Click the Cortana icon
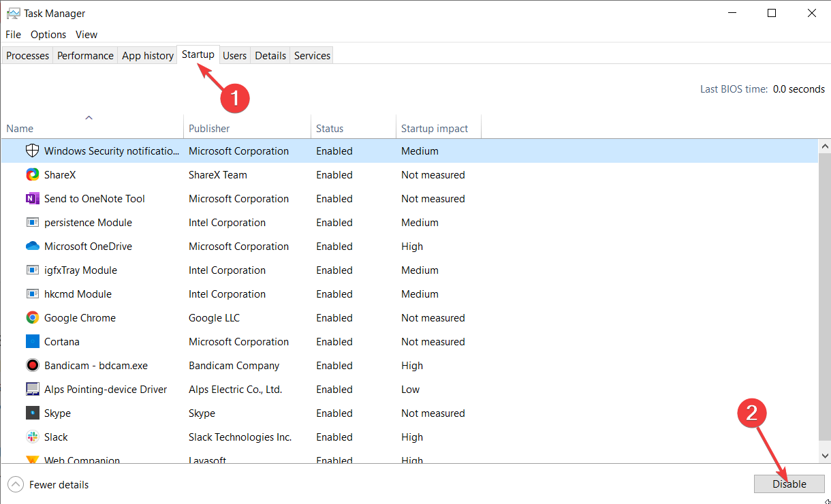 coord(32,341)
